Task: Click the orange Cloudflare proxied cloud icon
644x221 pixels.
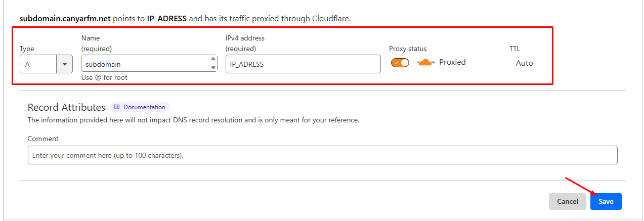Action: (425, 62)
